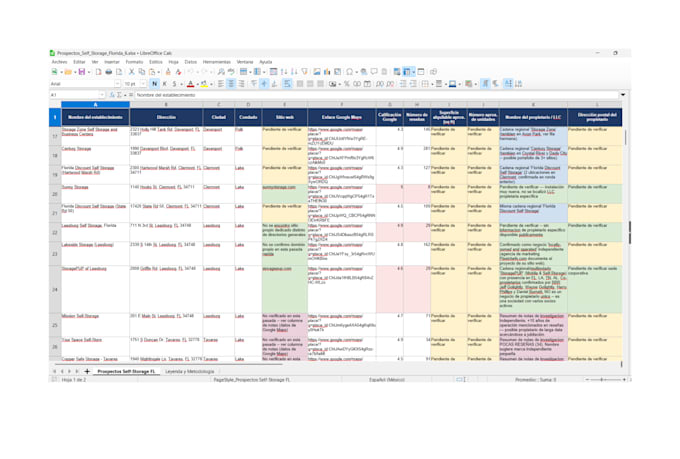Toggle freeze rows and columns button
680x459 pixels.
(407, 72)
